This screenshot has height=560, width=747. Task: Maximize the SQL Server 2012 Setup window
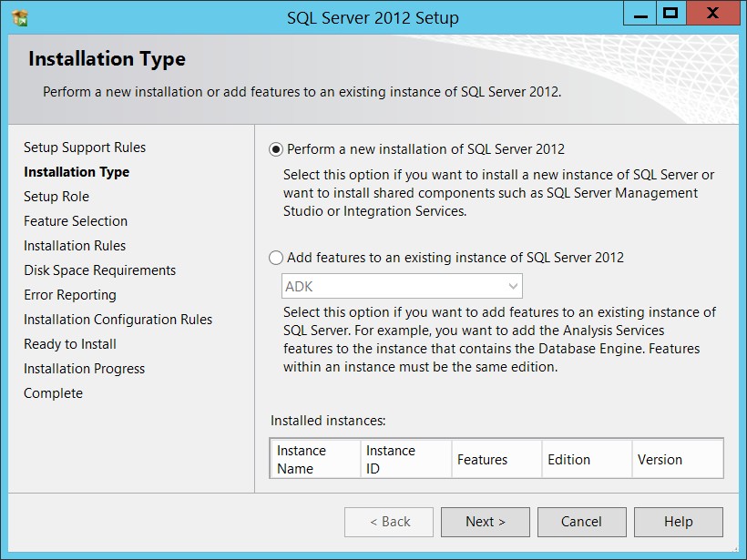[670, 14]
